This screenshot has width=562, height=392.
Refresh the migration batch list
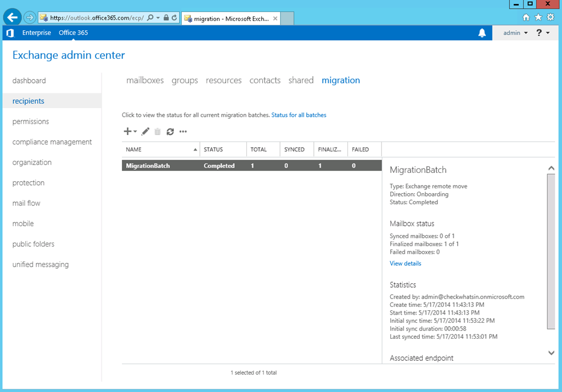[170, 132]
